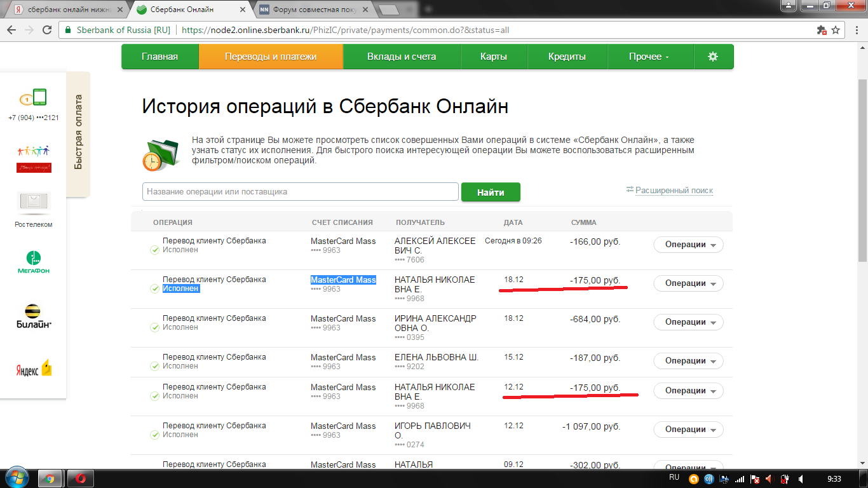Click the extension icon beside bookmark star
The height and width of the screenshot is (488, 868).
(821, 30)
